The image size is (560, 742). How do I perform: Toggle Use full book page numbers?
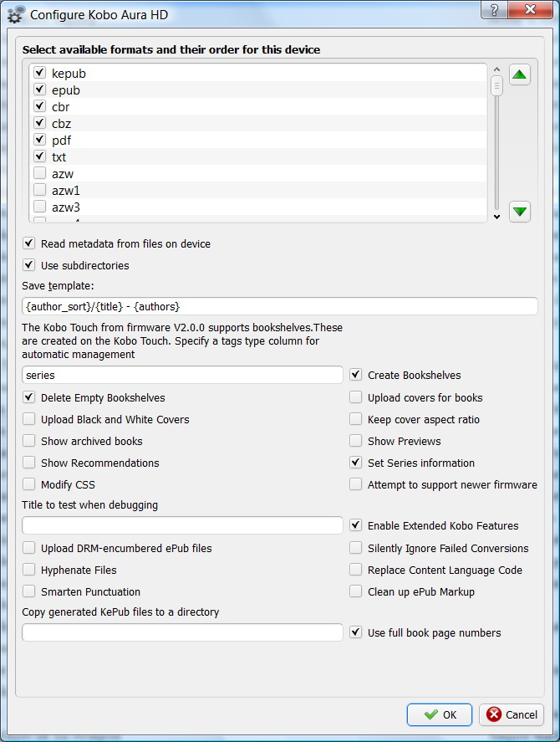356,632
